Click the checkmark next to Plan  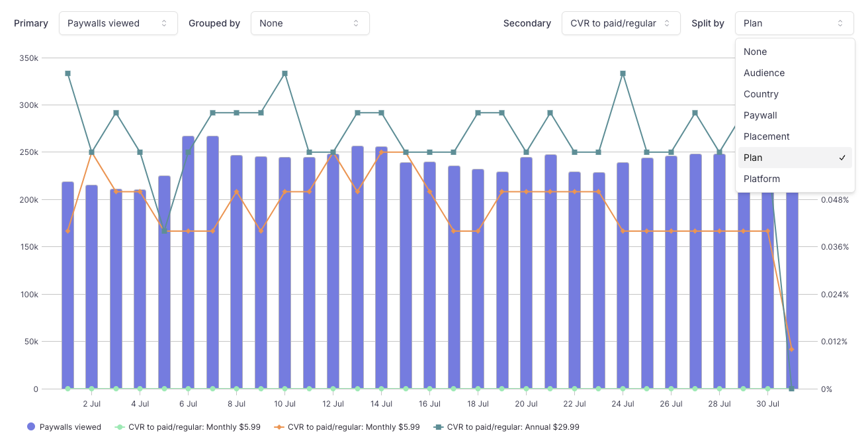point(842,158)
